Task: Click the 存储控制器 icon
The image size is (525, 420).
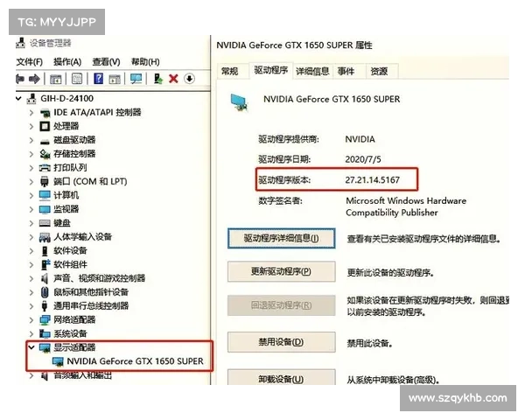Action: tap(45, 154)
